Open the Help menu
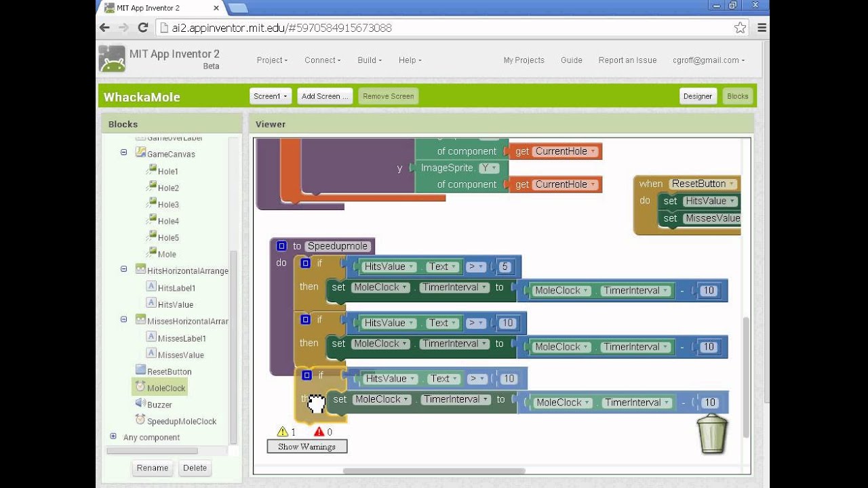 410,60
